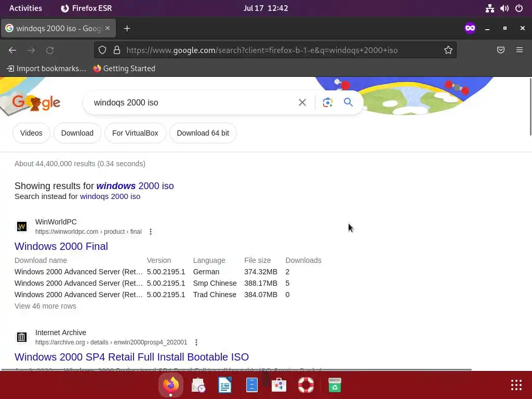The height and width of the screenshot is (399, 532).
Task: Open the Save to Pocket icon
Action: [501, 50]
